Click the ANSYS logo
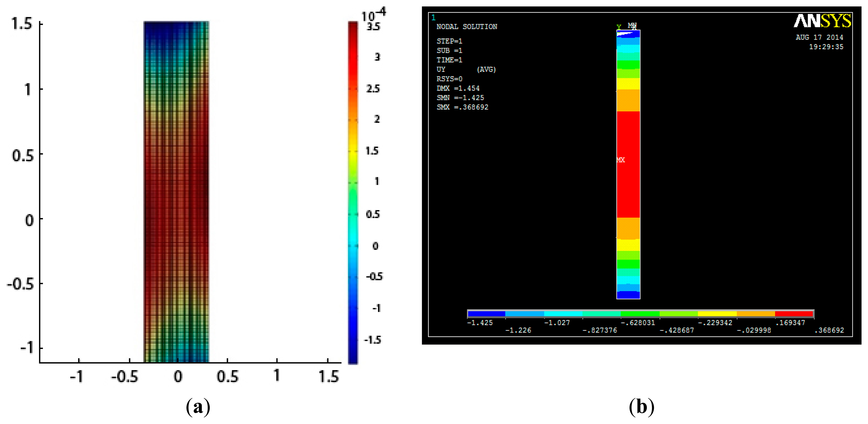Screen dimensions: 868x424 (822, 21)
